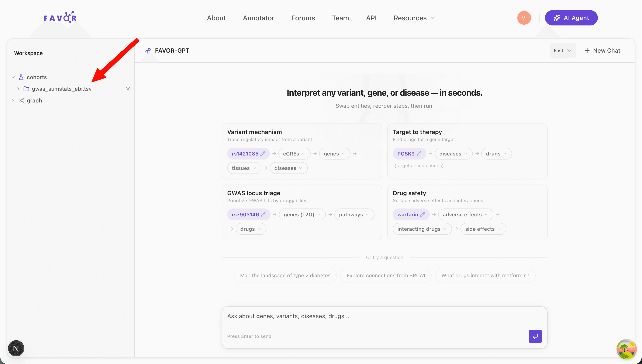Go to the About page
Image resolution: width=642 pixels, height=364 pixels.
[216, 18]
